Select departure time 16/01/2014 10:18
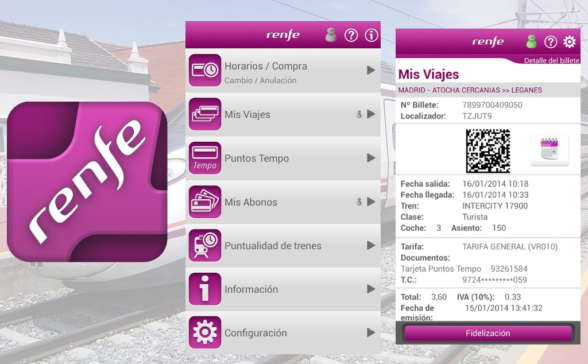The width and height of the screenshot is (588, 364). point(496,184)
